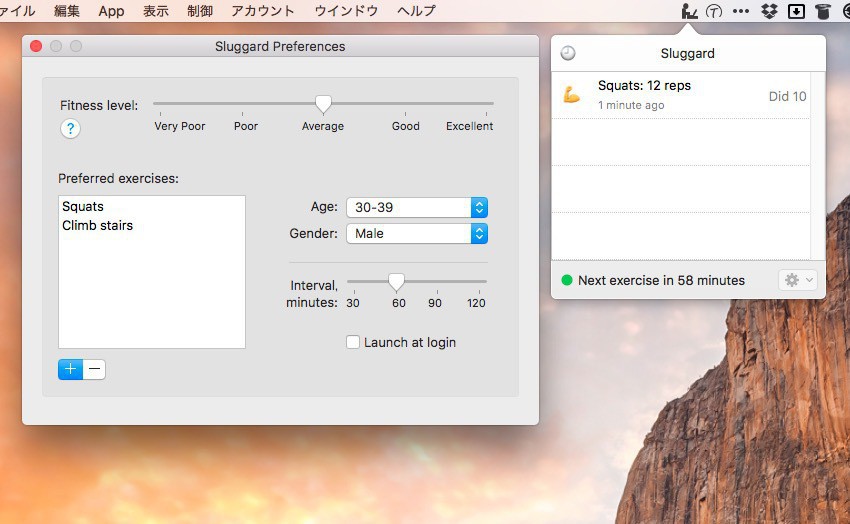Click the three dots menu bar icon

point(741,11)
